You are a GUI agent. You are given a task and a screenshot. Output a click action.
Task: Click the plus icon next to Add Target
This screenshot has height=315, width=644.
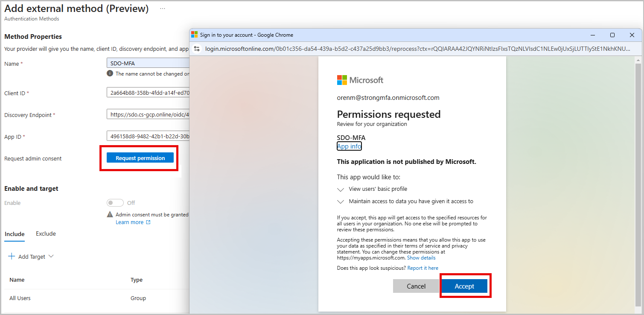[12, 257]
